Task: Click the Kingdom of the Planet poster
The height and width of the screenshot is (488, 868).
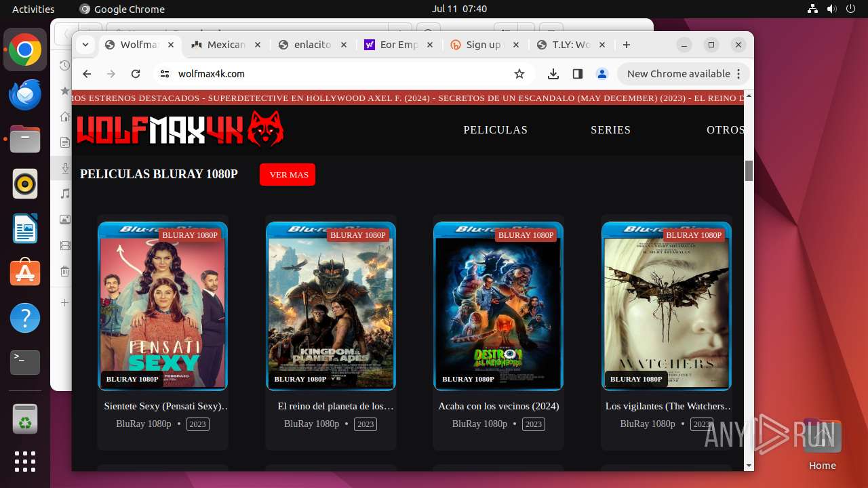Action: click(x=331, y=306)
